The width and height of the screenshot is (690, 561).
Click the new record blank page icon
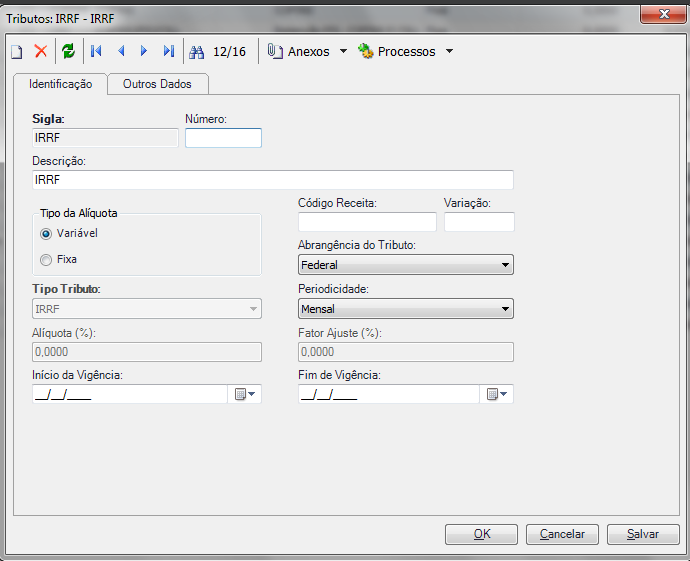point(17,51)
